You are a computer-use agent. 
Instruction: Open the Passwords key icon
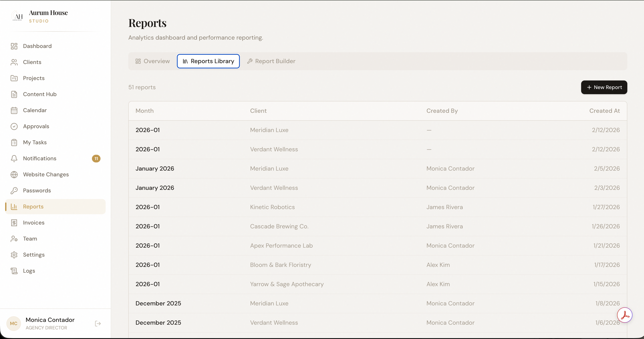[14, 190]
